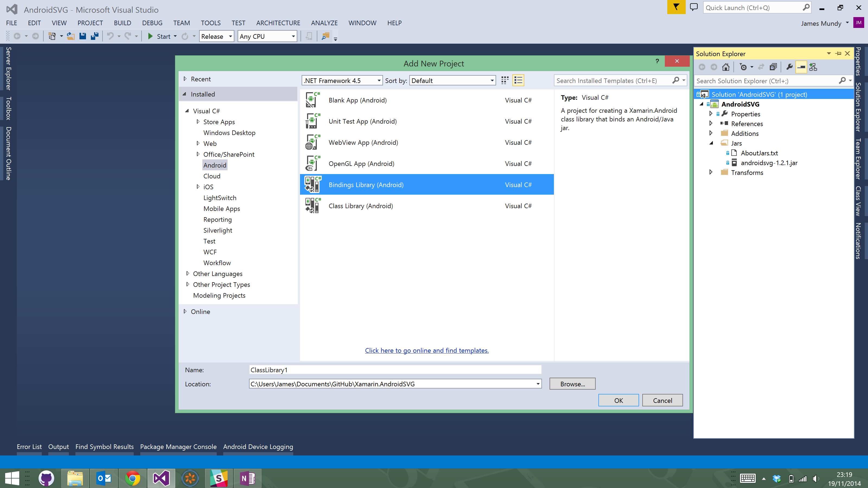Select .NET Framework 4.5 version dropdown
This screenshot has width=868, height=488.
(342, 80)
